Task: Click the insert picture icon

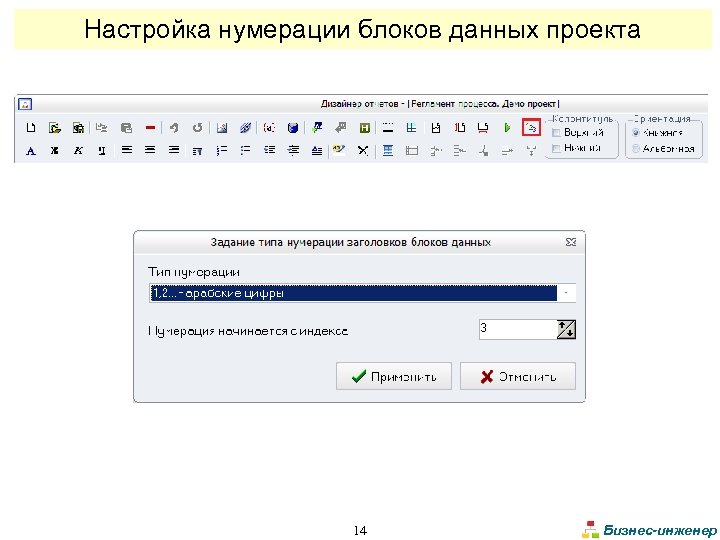Action: tap(222, 128)
